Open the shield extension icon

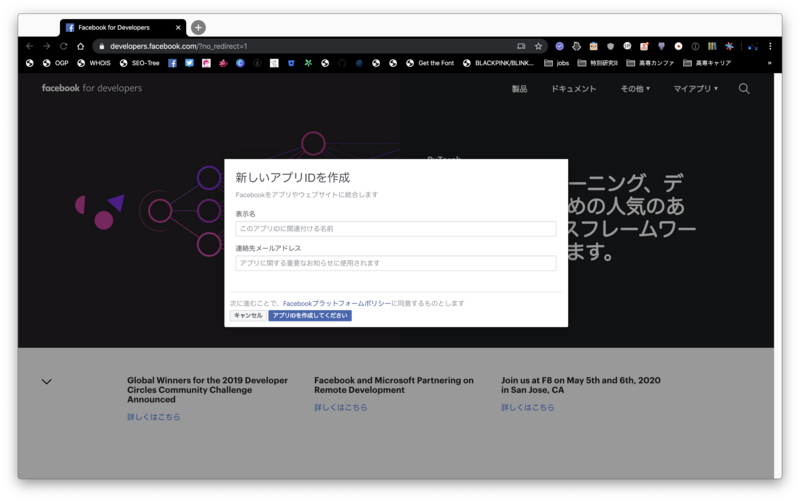[610, 46]
